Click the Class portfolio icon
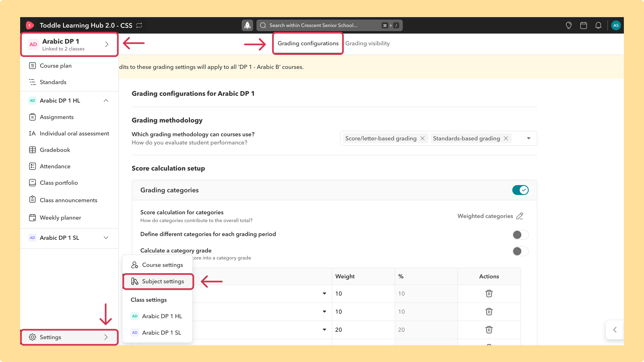This screenshot has height=362, width=644. click(32, 183)
